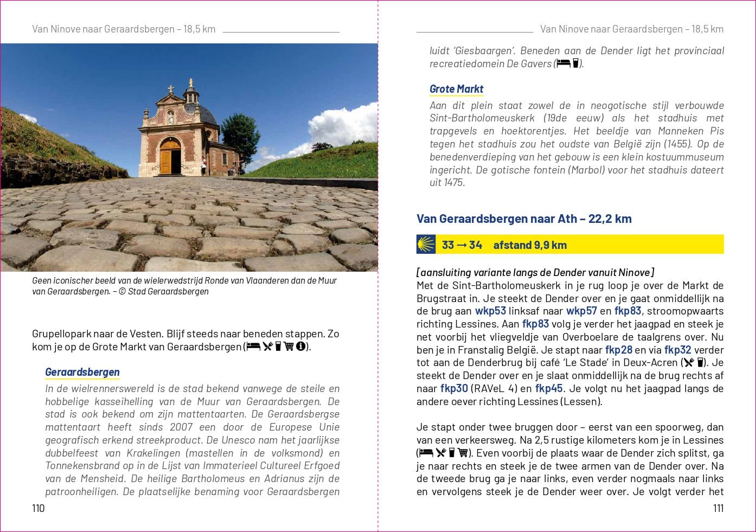Open the wkp53 waypoint reference

490,311
